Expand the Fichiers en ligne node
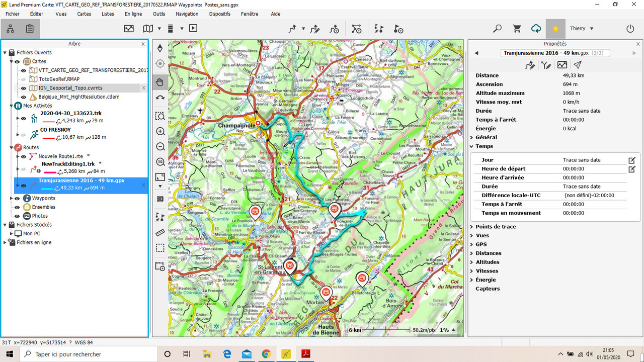This screenshot has width=644, height=362. click(5, 242)
